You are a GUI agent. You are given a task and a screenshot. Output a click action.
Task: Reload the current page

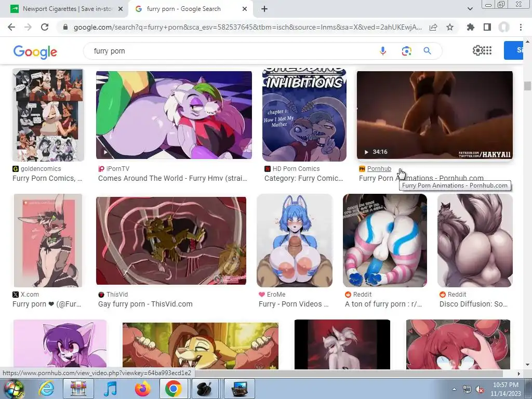[x=45, y=27]
